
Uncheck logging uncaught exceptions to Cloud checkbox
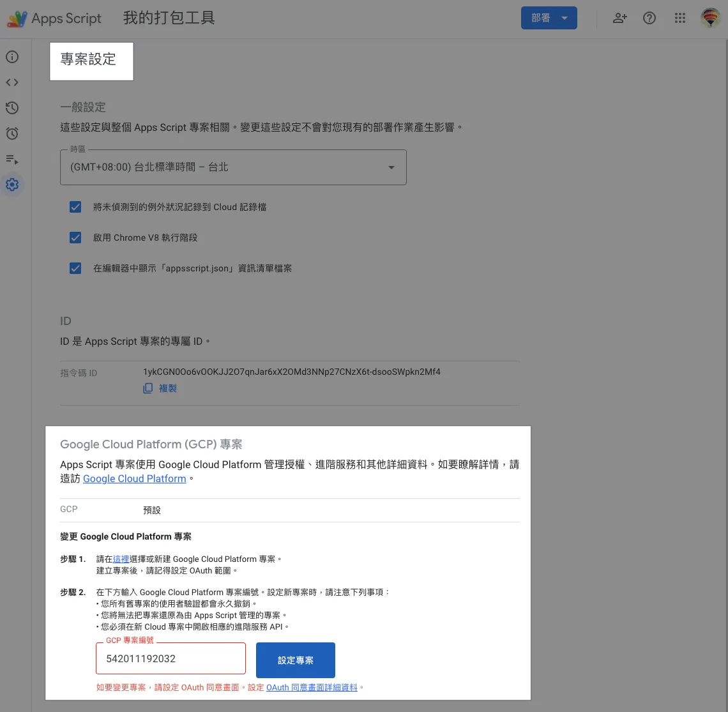coord(75,207)
